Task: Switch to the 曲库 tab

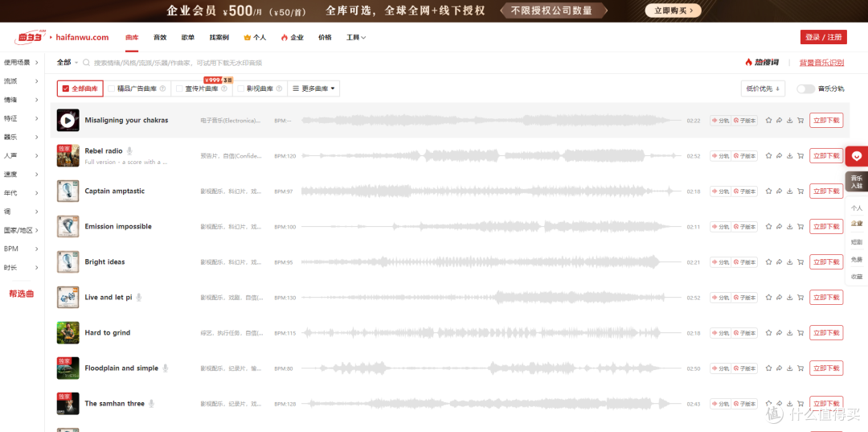Action: [132, 38]
